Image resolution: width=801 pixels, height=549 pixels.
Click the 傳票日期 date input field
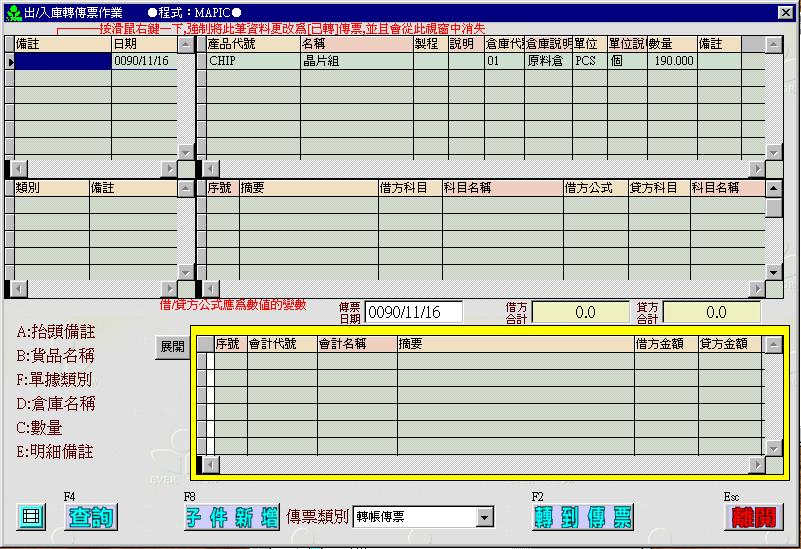(x=413, y=312)
